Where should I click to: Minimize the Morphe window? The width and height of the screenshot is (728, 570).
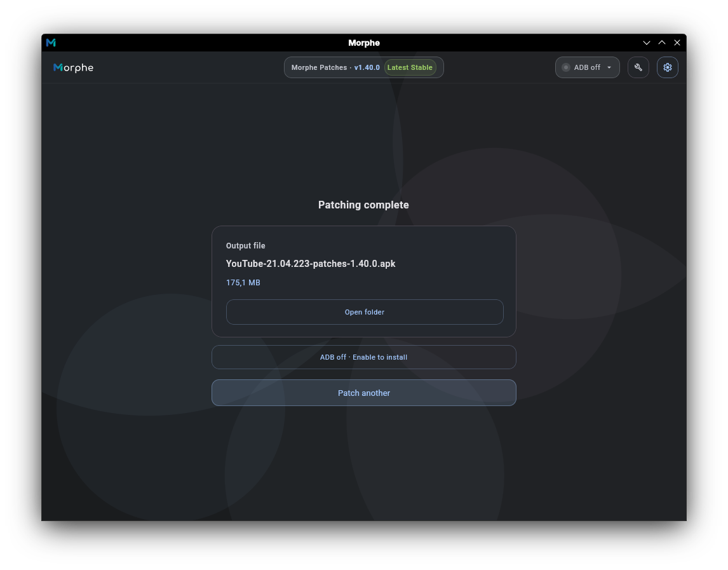646,43
